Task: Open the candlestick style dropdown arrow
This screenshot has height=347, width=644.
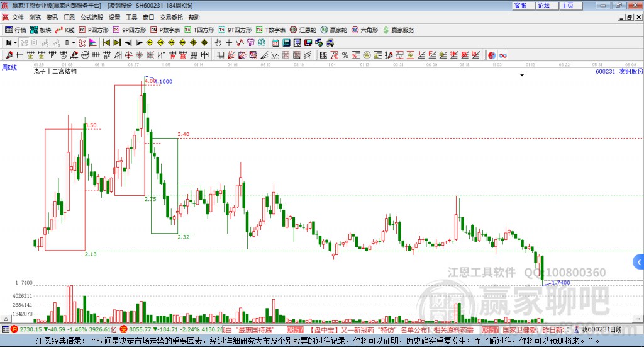Action: [73, 43]
